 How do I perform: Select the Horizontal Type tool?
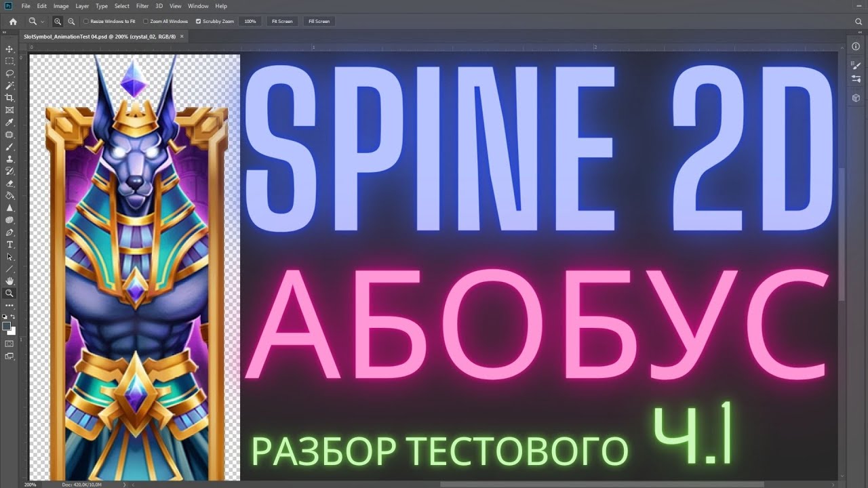click(x=9, y=244)
